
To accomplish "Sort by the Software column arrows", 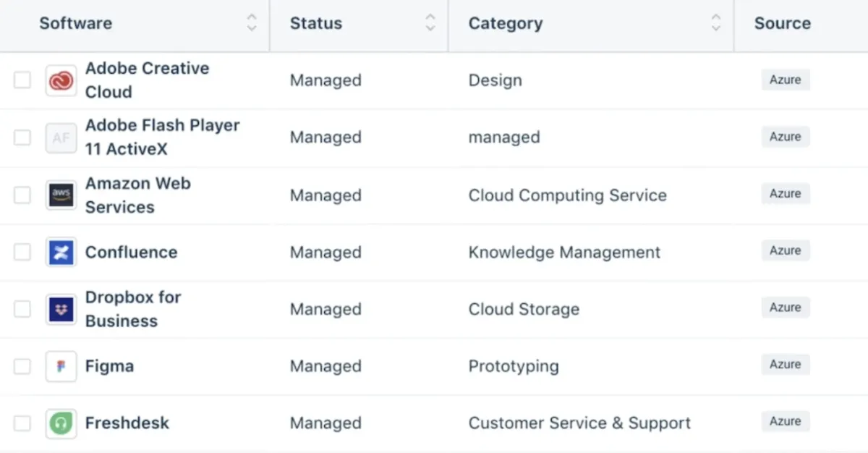I will 252,23.
